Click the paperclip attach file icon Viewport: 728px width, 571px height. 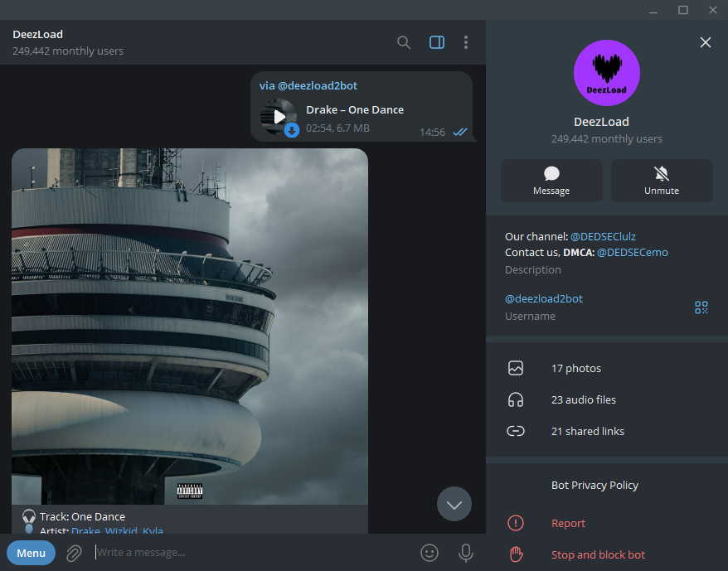[x=74, y=553]
